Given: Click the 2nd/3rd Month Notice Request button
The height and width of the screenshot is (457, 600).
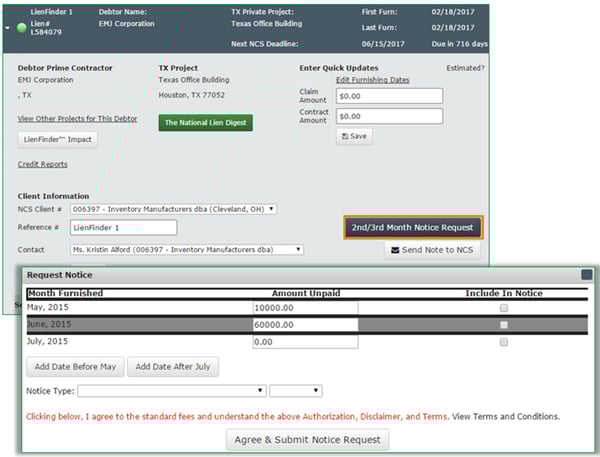Looking at the screenshot, I should (413, 227).
